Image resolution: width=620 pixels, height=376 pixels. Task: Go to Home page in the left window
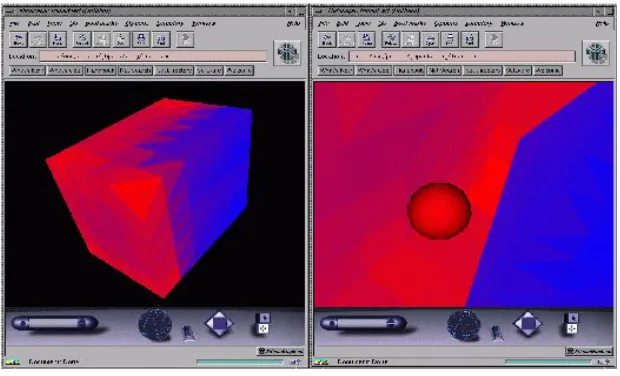(58, 40)
